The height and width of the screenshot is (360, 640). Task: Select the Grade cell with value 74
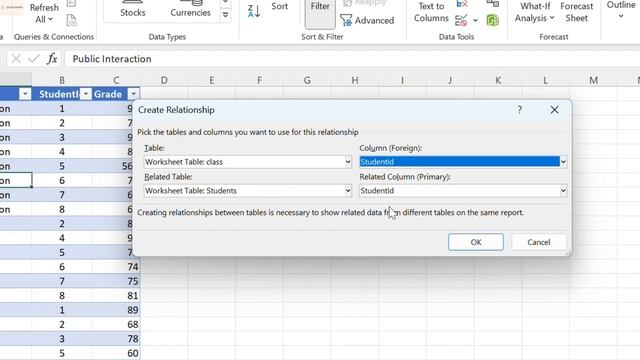(x=116, y=267)
